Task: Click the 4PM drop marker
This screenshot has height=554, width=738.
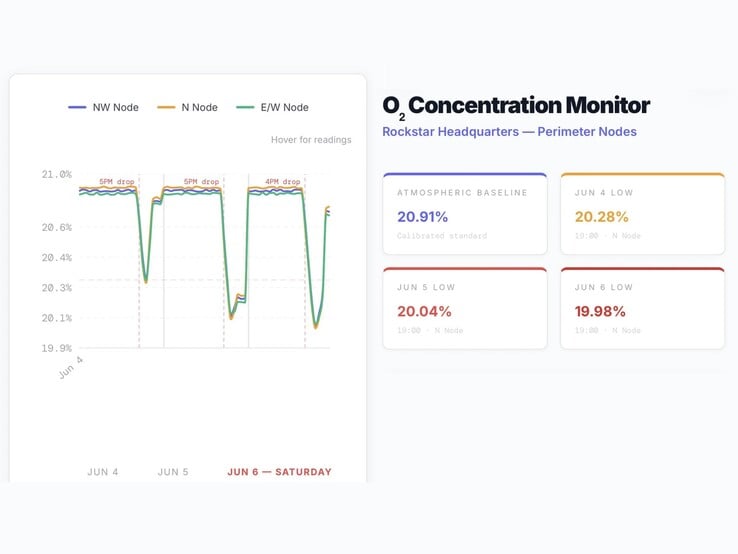Action: click(x=282, y=181)
